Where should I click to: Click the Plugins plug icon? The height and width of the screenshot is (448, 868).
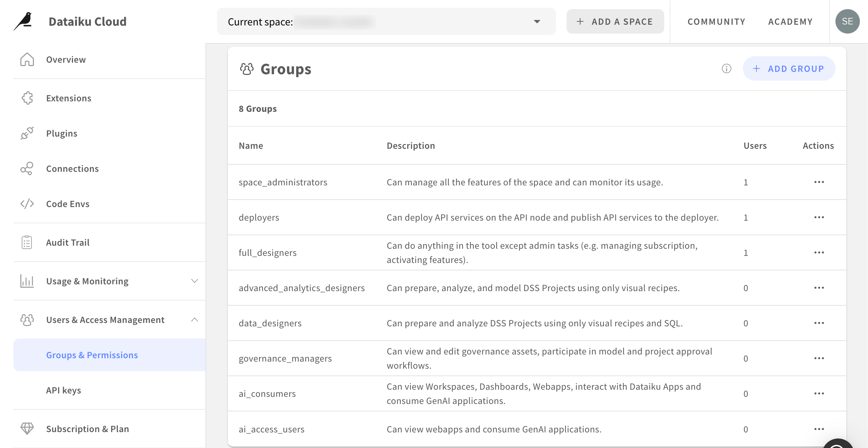(x=27, y=134)
